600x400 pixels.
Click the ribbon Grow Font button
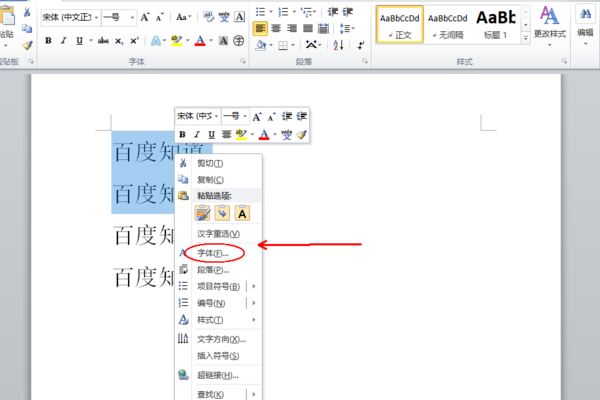click(145, 17)
